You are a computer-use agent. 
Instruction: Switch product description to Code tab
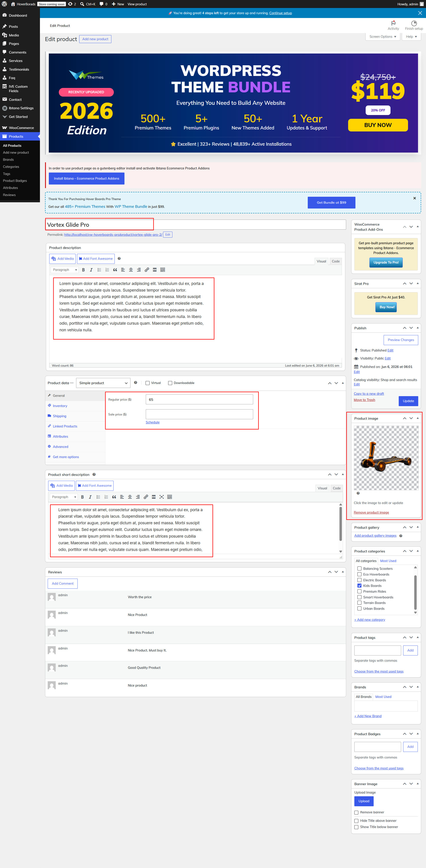(335, 262)
